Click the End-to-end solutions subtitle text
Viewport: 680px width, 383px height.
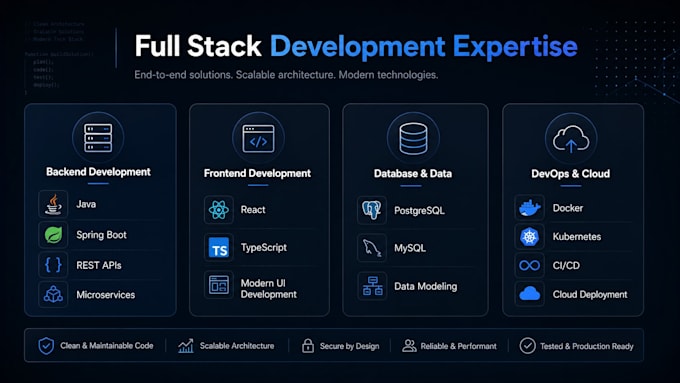point(286,75)
